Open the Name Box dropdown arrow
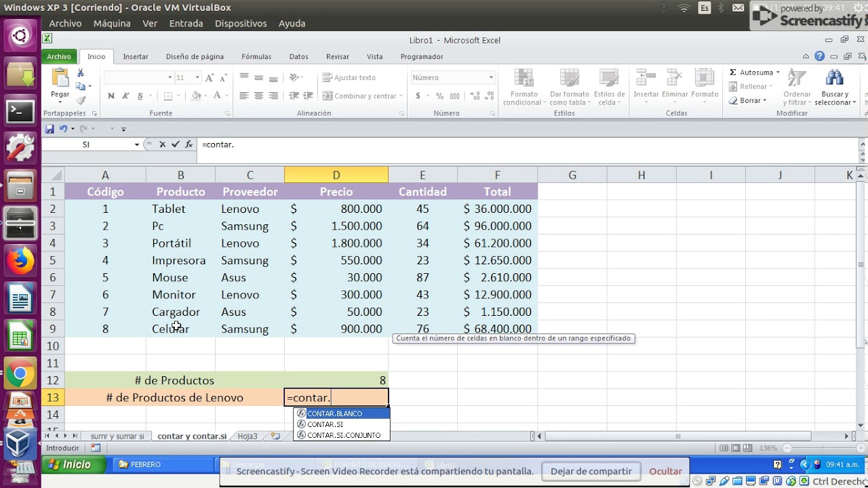The width and height of the screenshot is (868, 488). click(136, 144)
